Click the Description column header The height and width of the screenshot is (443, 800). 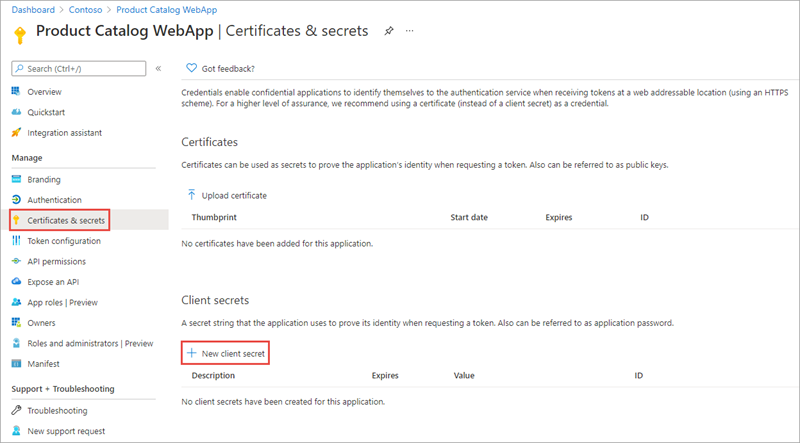click(213, 375)
